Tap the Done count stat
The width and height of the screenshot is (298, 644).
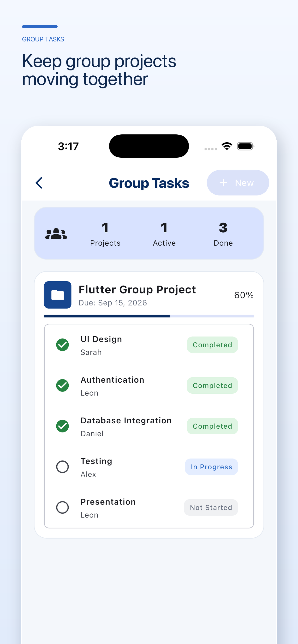click(x=223, y=234)
